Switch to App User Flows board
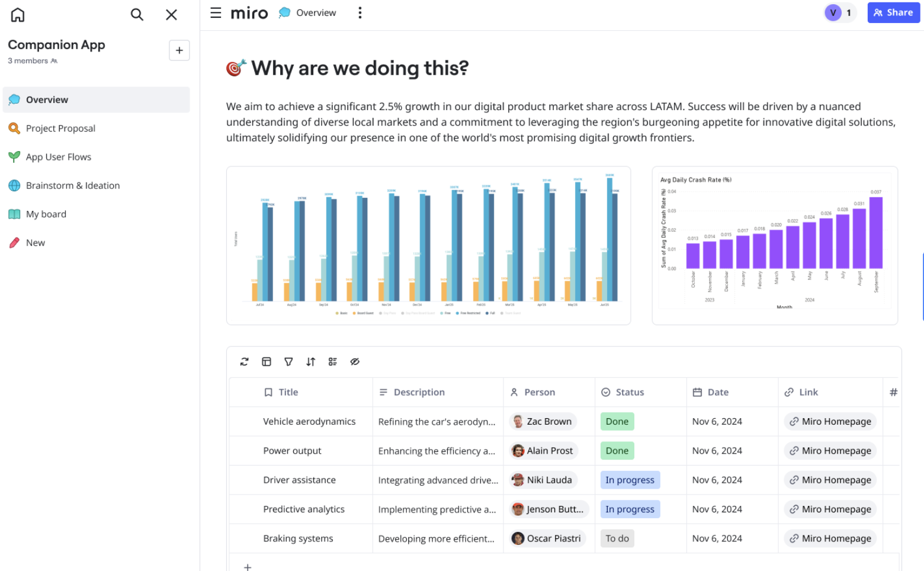Image resolution: width=924 pixels, height=571 pixels. tap(58, 157)
